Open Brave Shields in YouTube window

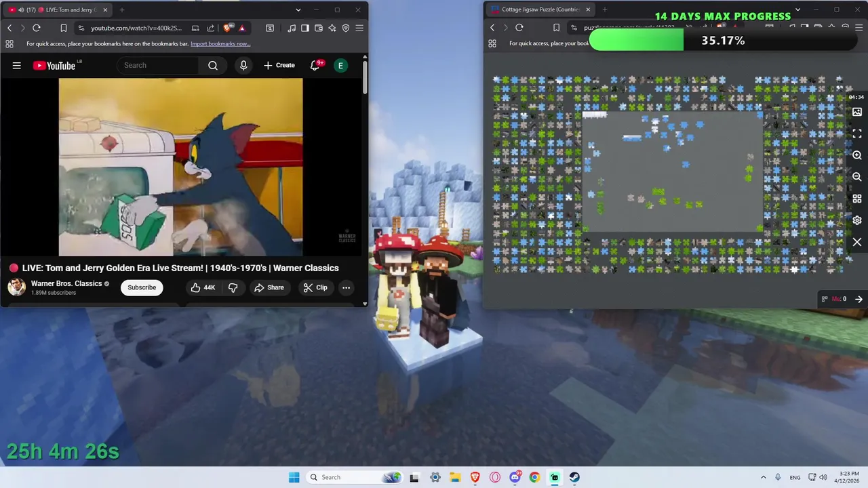227,28
